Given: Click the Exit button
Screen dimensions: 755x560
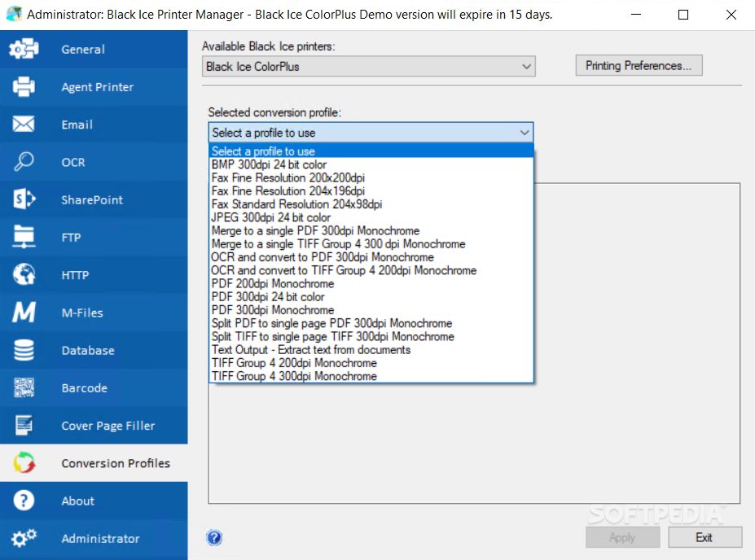Looking at the screenshot, I should pos(705,537).
